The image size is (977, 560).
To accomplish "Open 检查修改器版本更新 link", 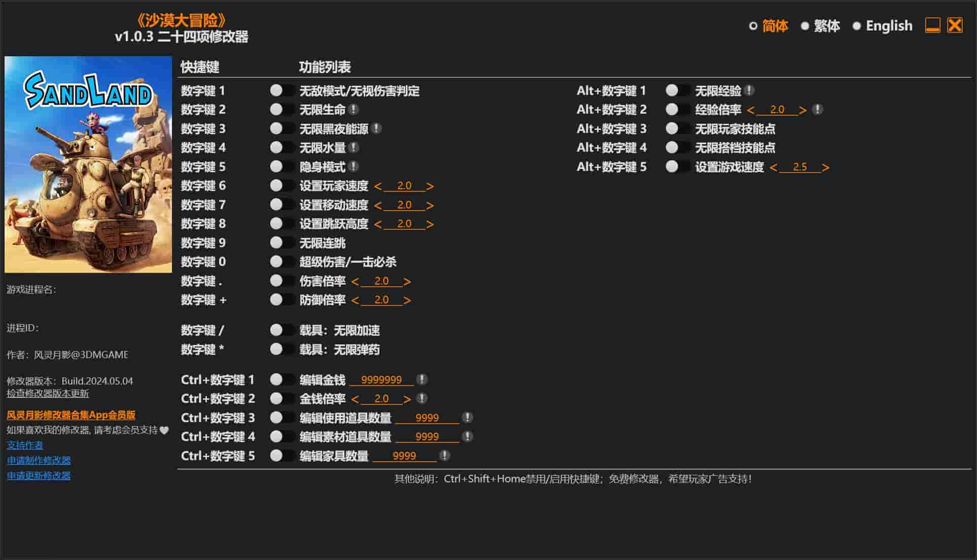I will click(x=48, y=394).
